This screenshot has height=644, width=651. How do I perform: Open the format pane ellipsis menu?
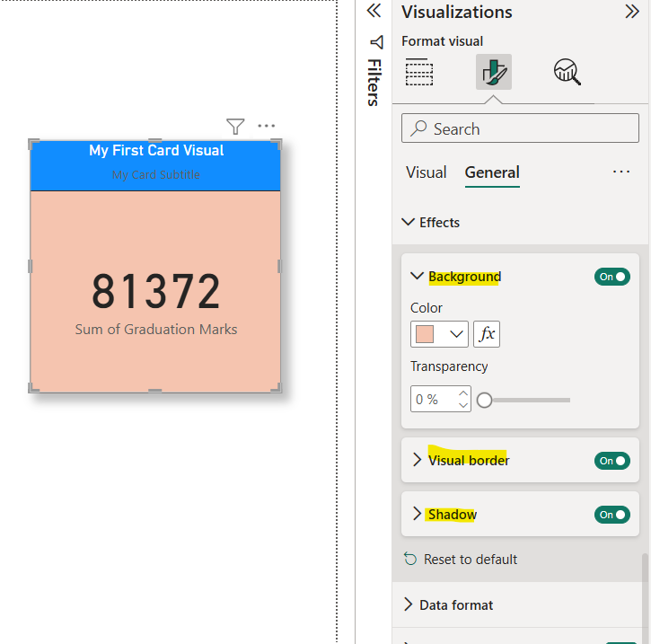point(621,172)
